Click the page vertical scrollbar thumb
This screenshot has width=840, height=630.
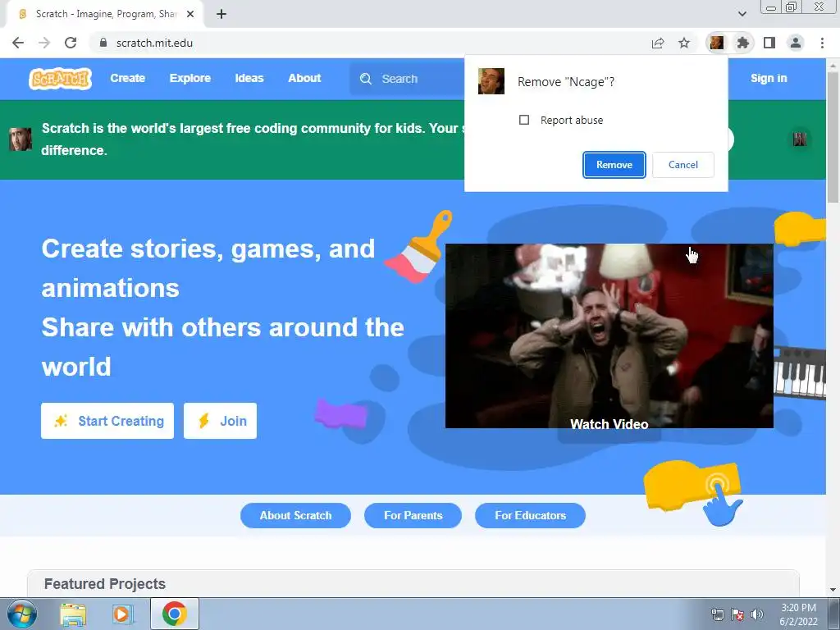click(x=833, y=137)
